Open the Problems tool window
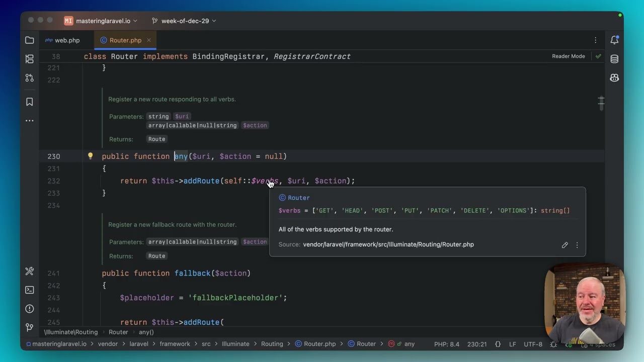Viewport: 644px width, 362px height. point(30,309)
